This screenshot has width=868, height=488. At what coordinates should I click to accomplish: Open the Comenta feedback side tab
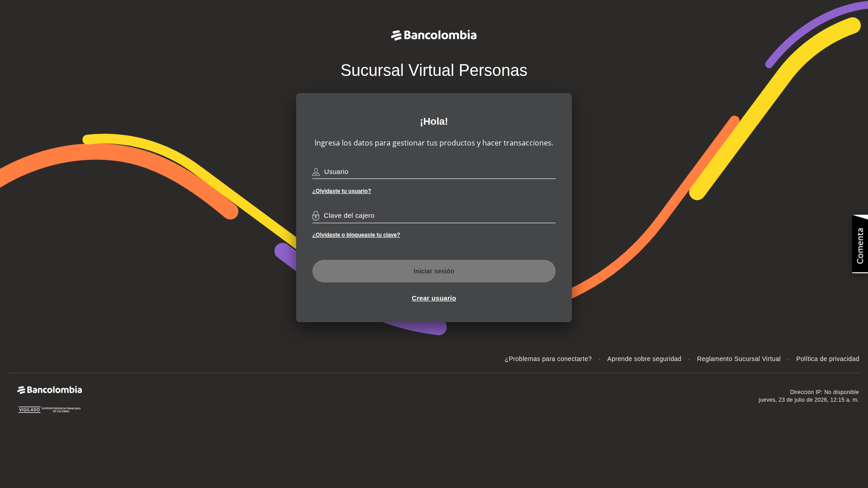860,244
